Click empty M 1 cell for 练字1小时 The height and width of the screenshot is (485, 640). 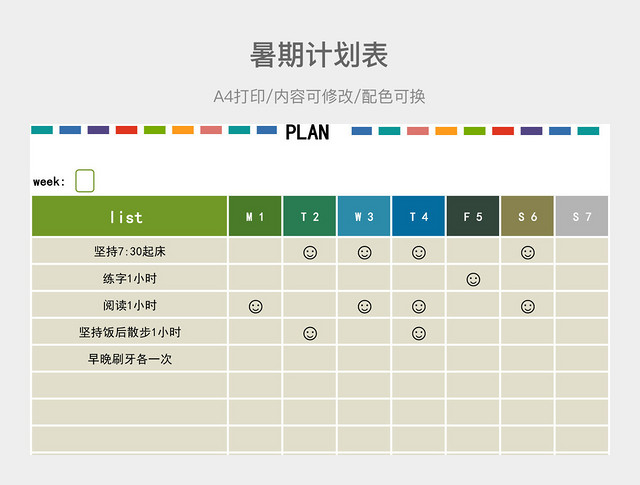pyautogui.click(x=255, y=278)
